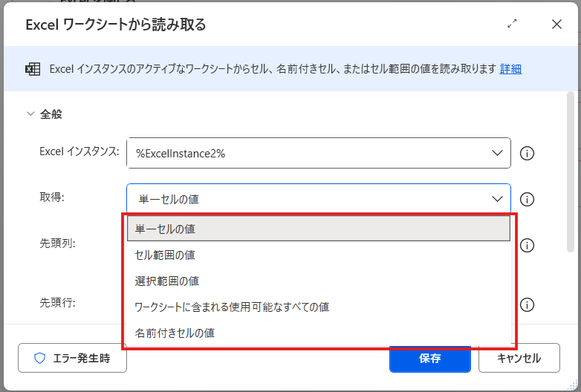The height and width of the screenshot is (392, 581).
Task: Click the Excel icon in info banner
Action: 33,69
